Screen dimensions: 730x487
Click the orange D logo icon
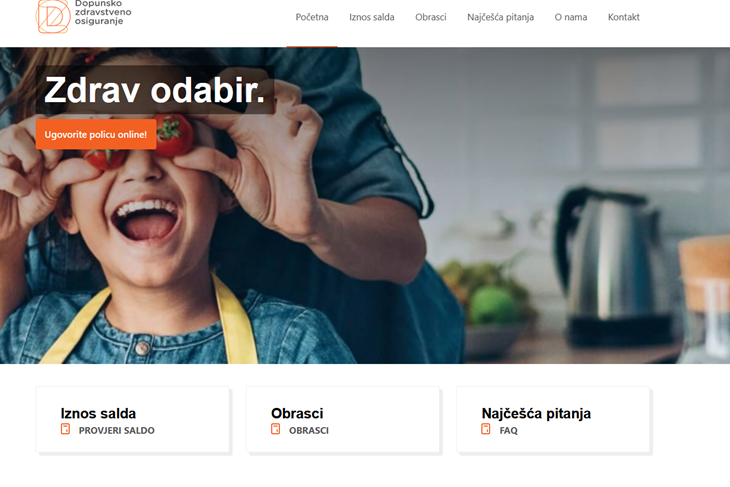click(x=53, y=17)
